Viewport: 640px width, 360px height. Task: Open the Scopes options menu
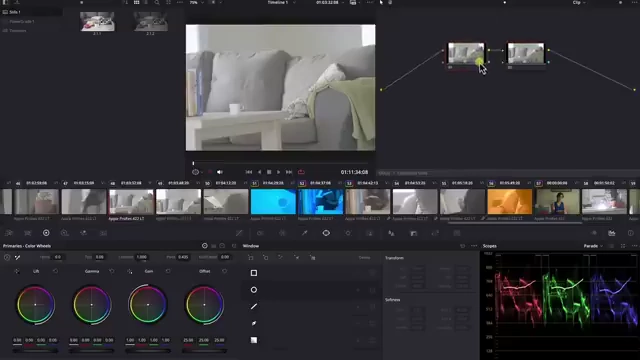click(634, 246)
